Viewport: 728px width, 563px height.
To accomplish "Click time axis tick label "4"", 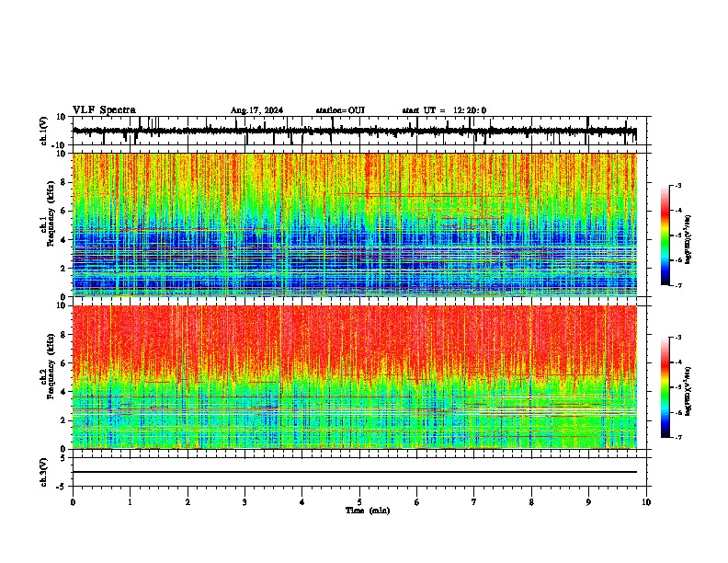I will (302, 502).
